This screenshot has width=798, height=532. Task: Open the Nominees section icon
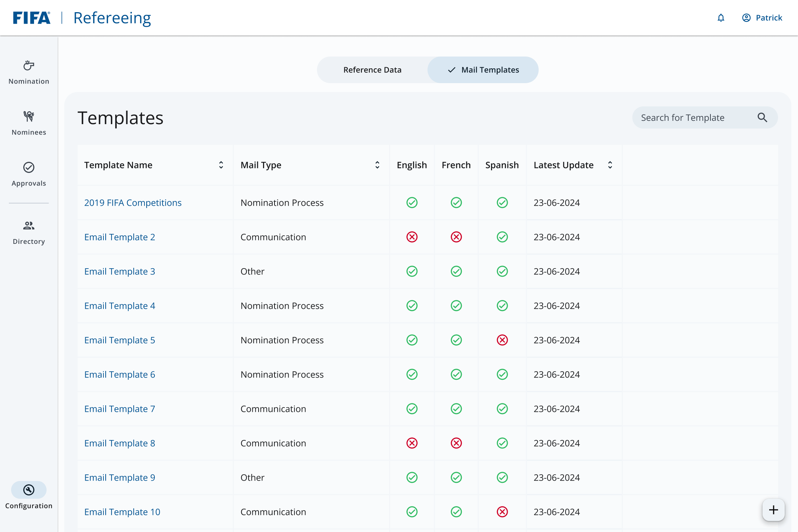[x=29, y=116]
